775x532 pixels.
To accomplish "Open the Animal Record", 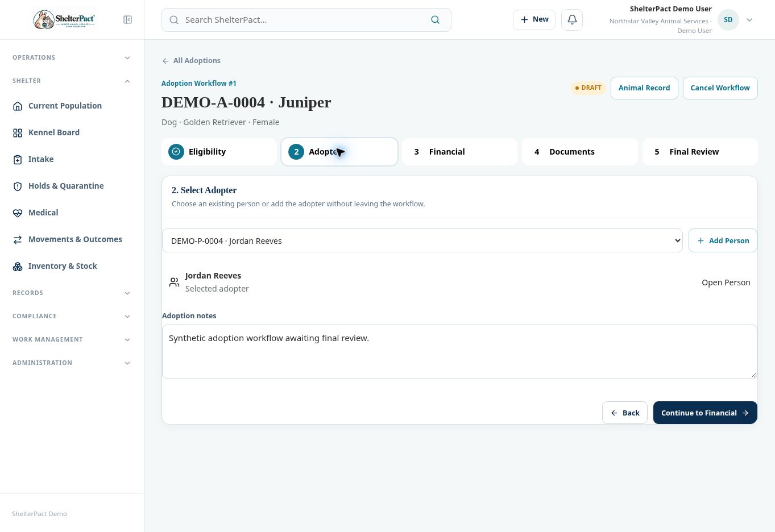I will point(644,88).
